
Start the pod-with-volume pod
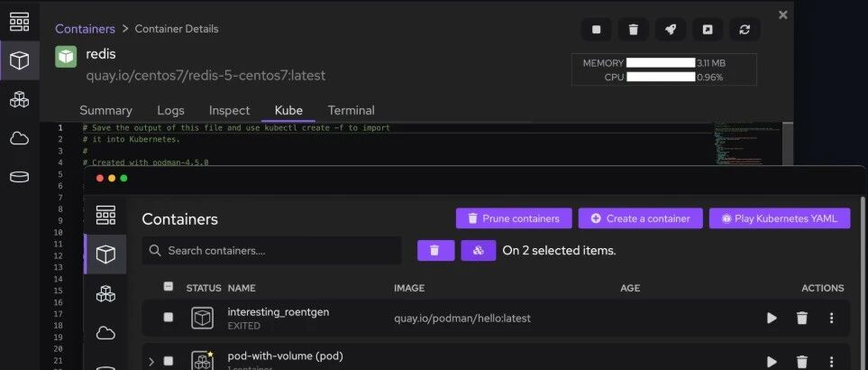(x=772, y=362)
